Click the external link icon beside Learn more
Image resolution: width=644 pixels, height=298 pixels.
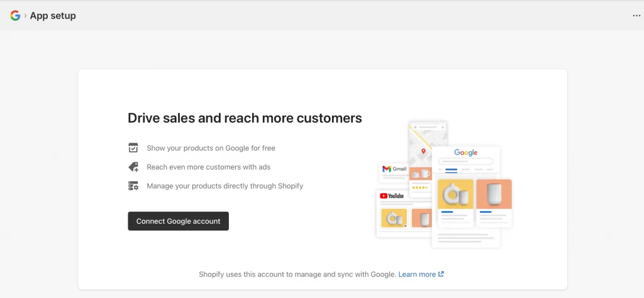tap(441, 274)
